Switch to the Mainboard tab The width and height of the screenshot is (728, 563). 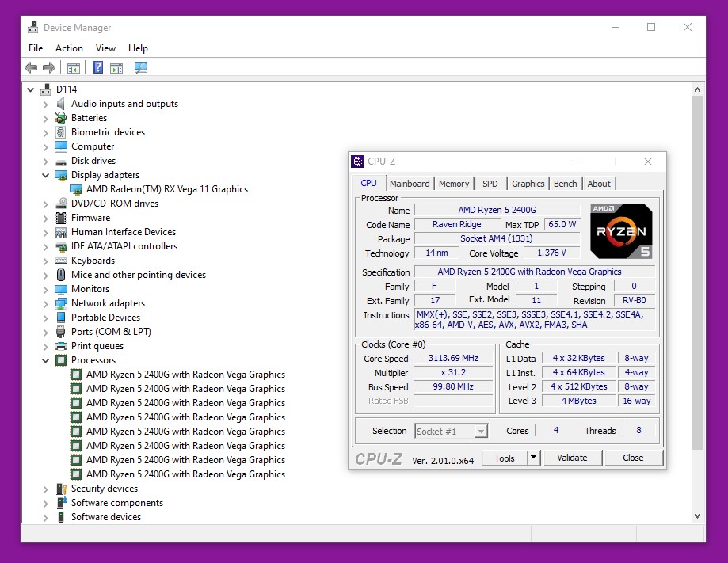410,184
